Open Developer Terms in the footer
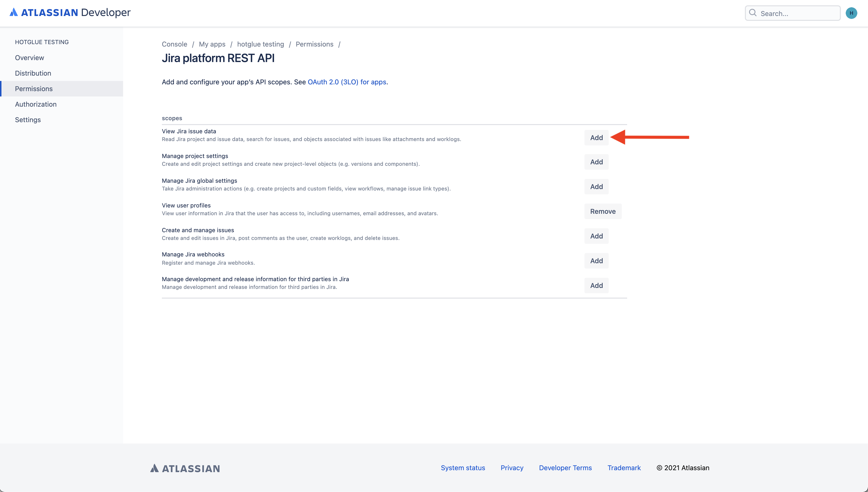This screenshot has height=492, width=868. 565,468
